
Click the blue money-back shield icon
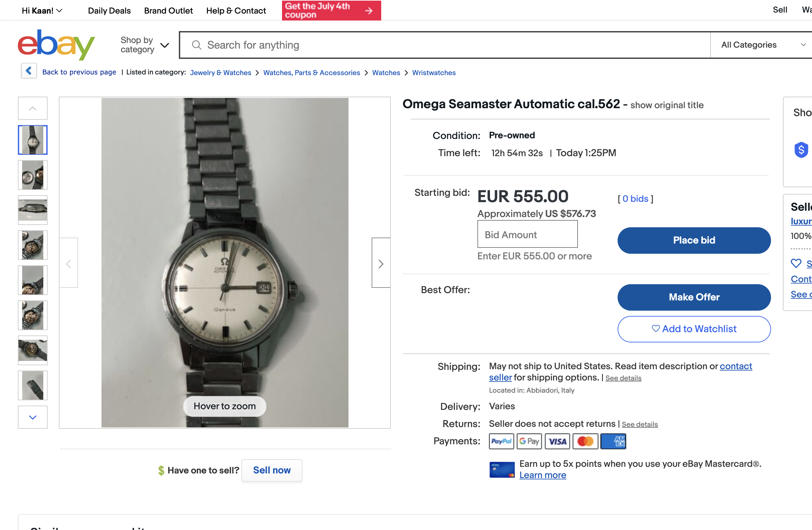coord(801,150)
